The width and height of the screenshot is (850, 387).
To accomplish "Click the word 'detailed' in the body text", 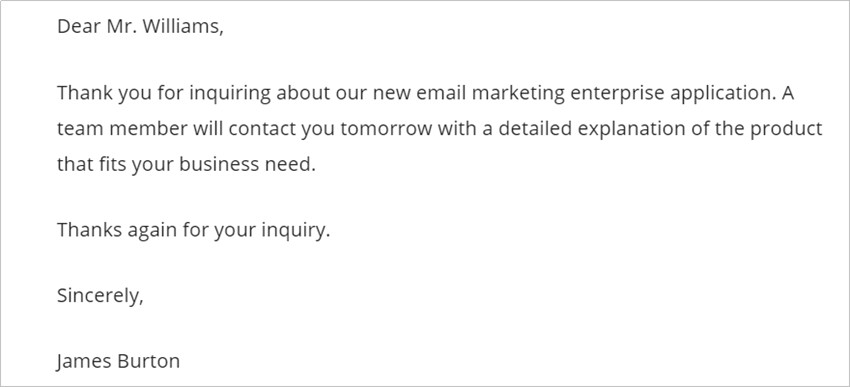I will (x=536, y=129).
